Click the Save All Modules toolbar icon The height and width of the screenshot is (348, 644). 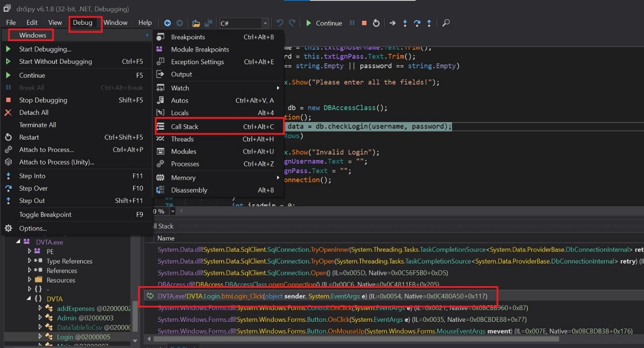pos(208,23)
